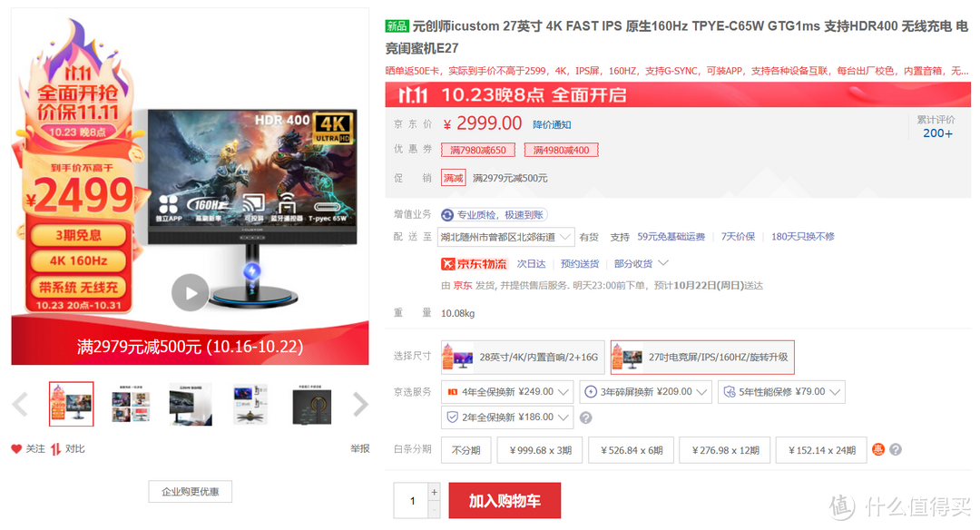The width and height of the screenshot is (980, 530).
Task: Select the ¥152.14 x 24期 installment option
Action: coord(821,450)
